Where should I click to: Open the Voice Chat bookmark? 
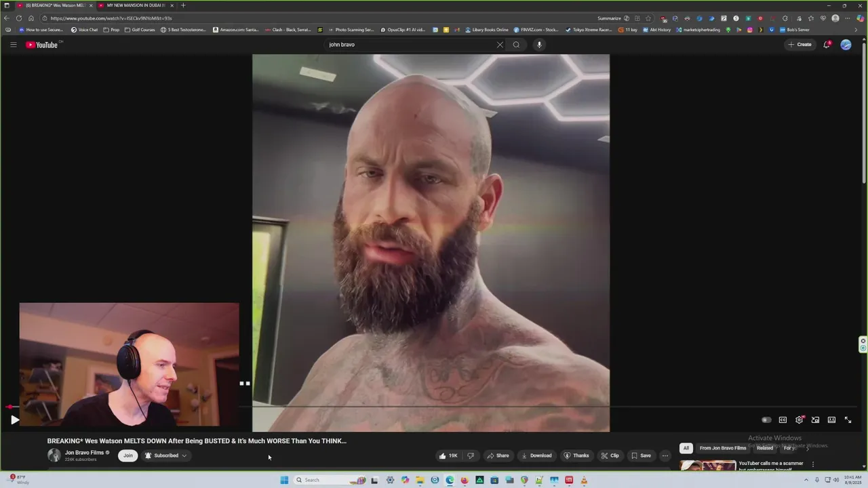[x=85, y=30]
